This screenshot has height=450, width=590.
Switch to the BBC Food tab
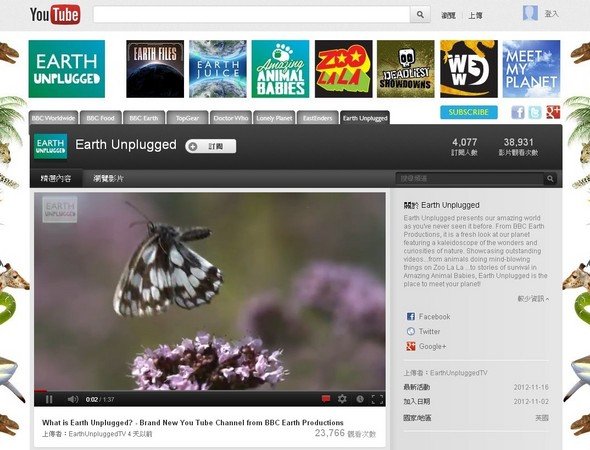pyautogui.click(x=100, y=118)
